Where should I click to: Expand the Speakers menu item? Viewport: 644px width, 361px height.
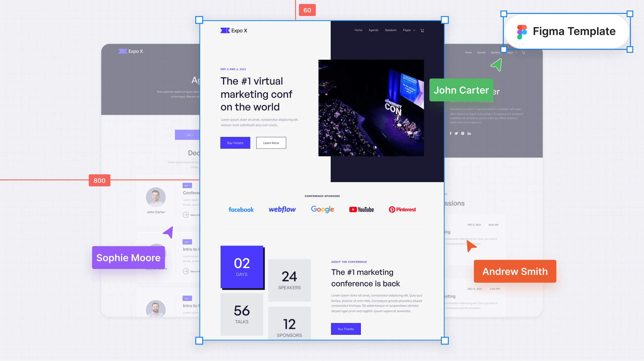[390, 30]
